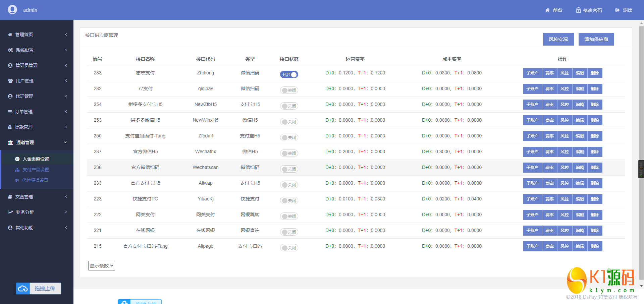Image resolution: width=644 pixels, height=304 pixels.
Task: Open the 显示条数 dropdown
Action: 102,265
